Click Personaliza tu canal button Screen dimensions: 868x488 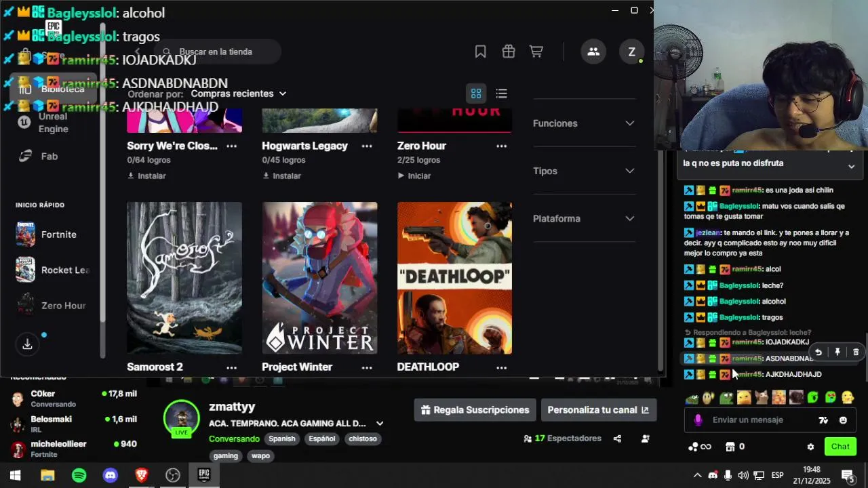coord(598,410)
